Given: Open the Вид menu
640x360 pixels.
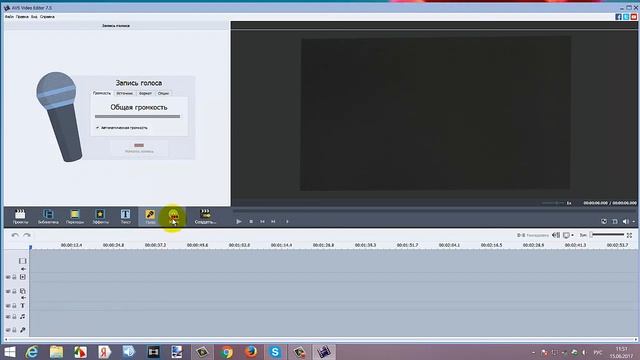Looking at the screenshot, I should [34, 17].
